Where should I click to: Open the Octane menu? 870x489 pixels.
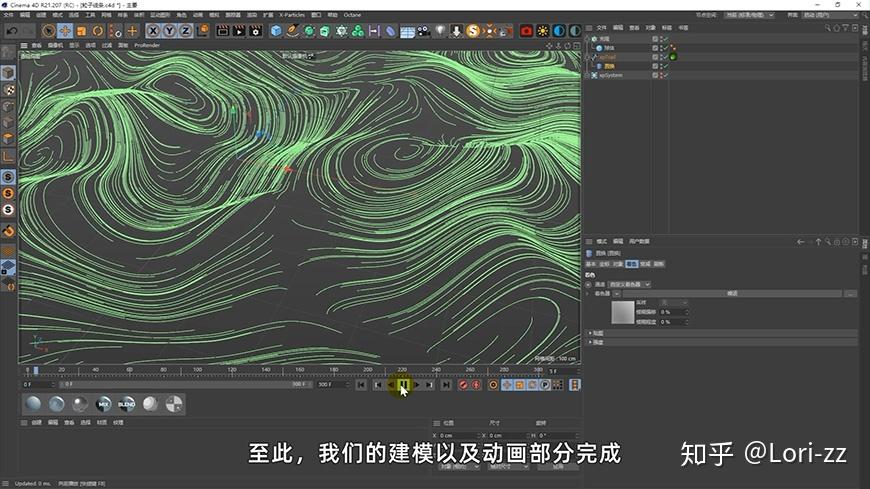coord(352,15)
